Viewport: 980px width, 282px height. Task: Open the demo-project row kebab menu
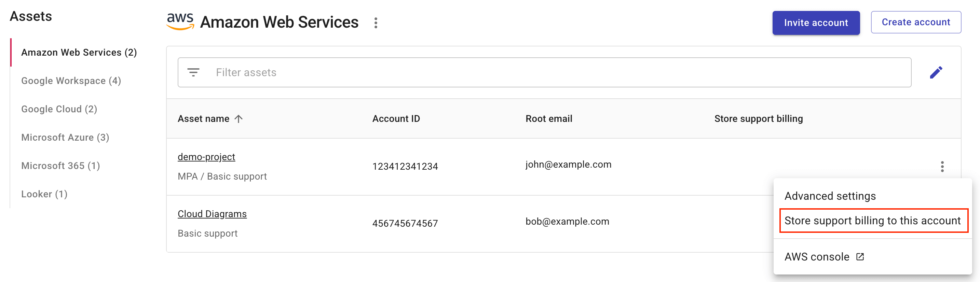tap(942, 167)
